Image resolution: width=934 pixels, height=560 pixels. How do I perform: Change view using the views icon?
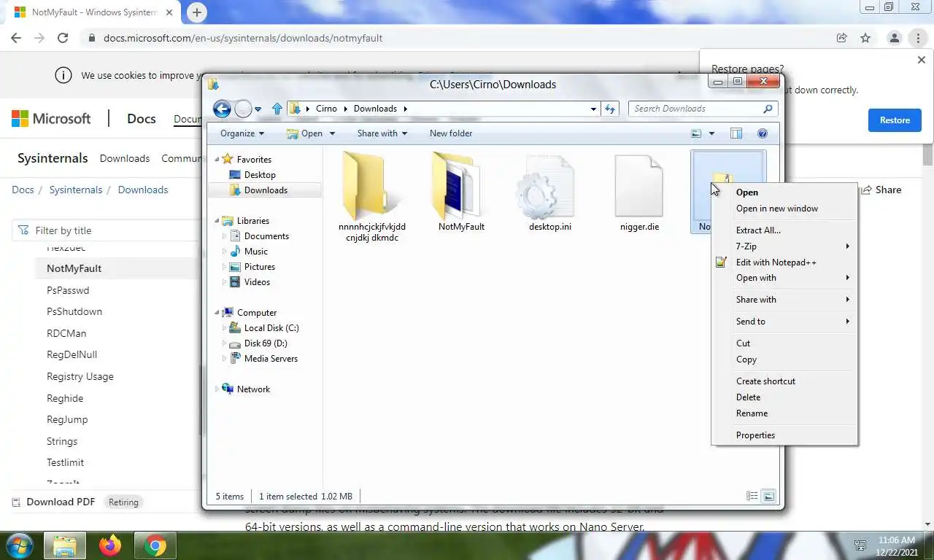(x=696, y=133)
